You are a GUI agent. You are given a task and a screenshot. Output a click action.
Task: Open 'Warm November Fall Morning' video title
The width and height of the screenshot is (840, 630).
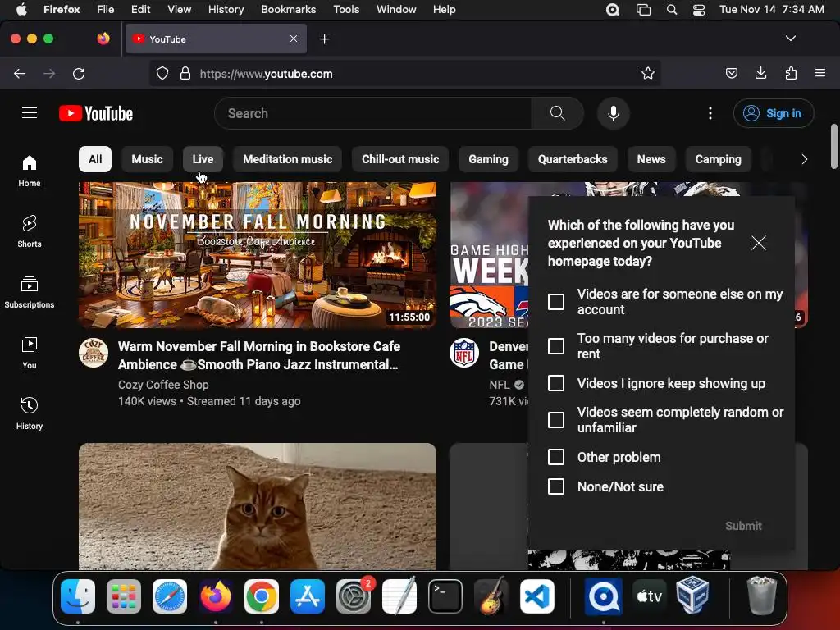[258, 355]
